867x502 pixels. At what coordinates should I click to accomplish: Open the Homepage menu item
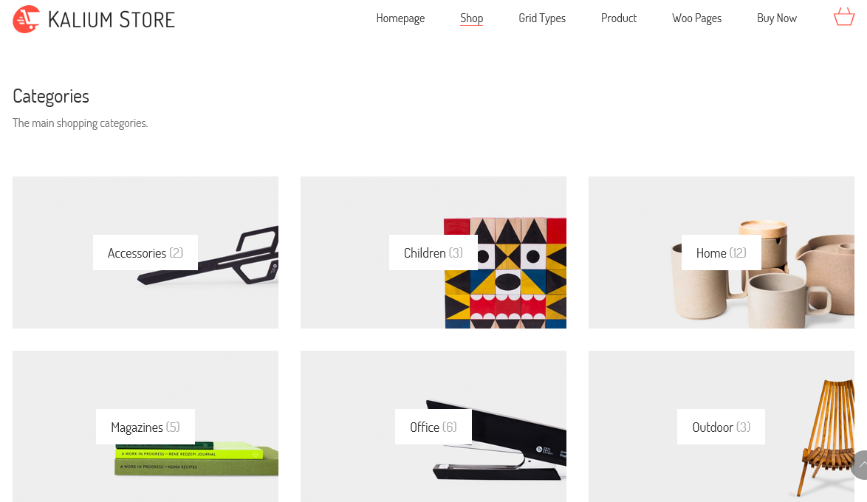(400, 18)
